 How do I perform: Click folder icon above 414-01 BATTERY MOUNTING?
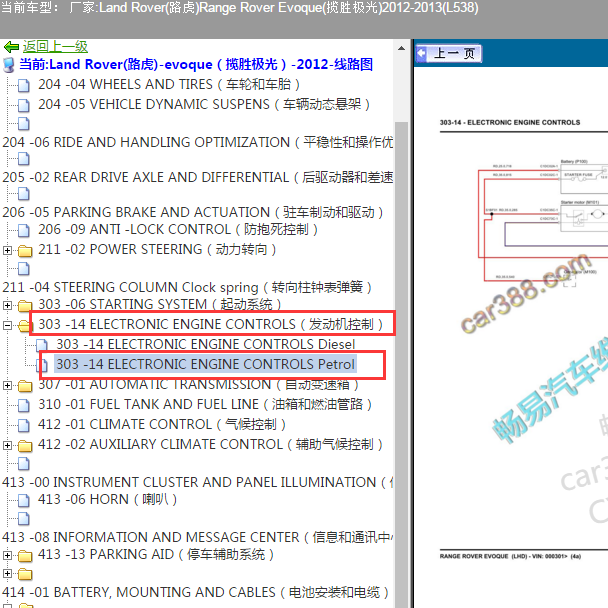click(x=25, y=574)
